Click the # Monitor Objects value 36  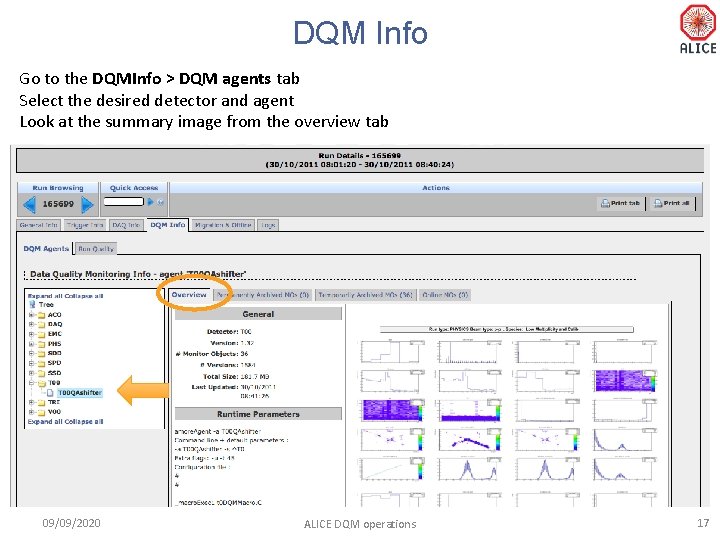244,354
